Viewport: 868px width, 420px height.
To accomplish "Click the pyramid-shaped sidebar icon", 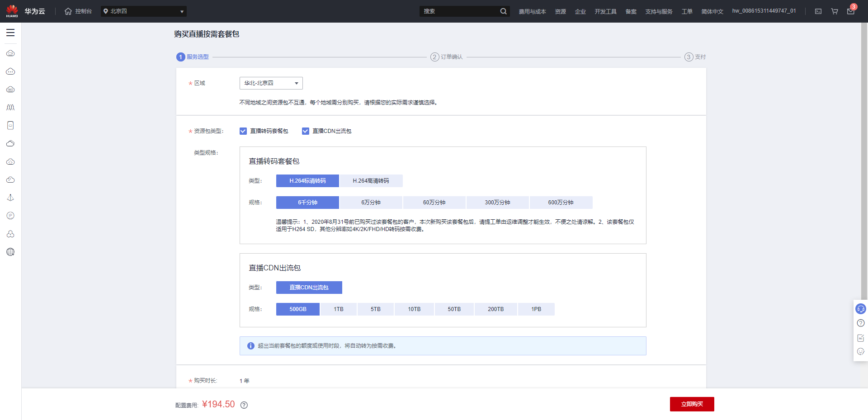I will [10, 198].
